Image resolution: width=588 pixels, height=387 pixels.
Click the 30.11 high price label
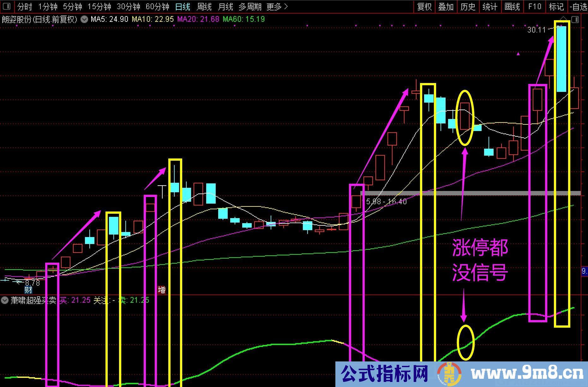pos(536,30)
